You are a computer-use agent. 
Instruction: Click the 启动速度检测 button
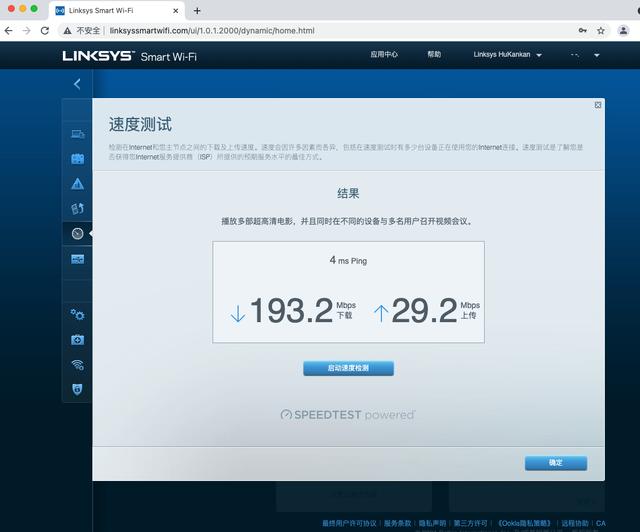348,368
